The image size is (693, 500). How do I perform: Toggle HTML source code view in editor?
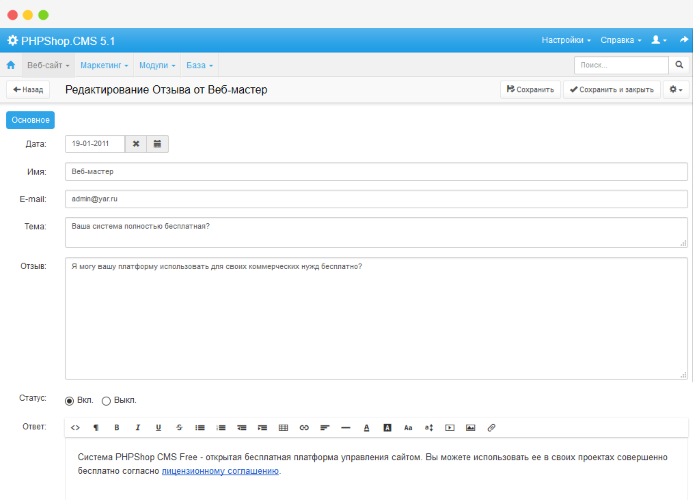click(x=75, y=427)
